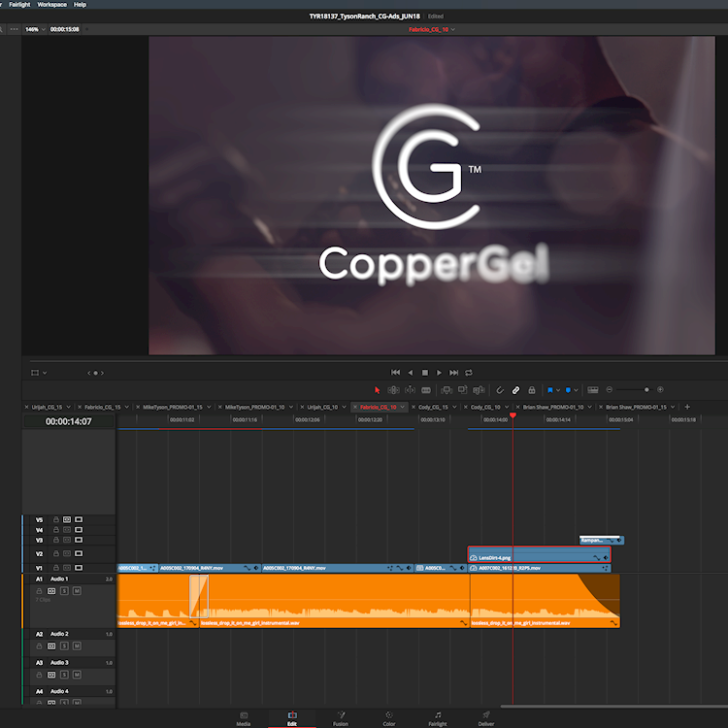Open viewer options three-dot menu

pos(14,29)
